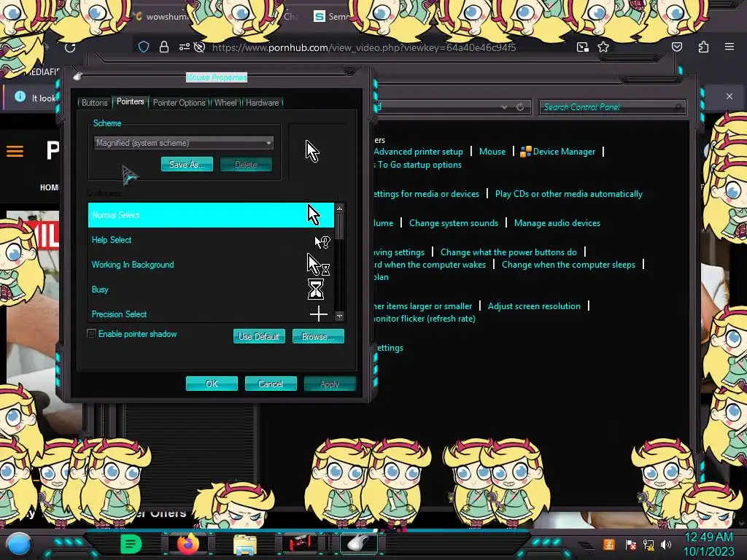The image size is (747, 560).
Task: Open Change what the power buttons do
Action: (508, 252)
